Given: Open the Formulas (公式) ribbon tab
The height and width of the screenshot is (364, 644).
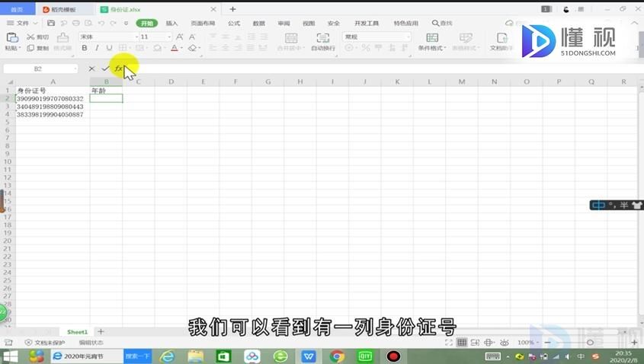Looking at the screenshot, I should [x=234, y=23].
